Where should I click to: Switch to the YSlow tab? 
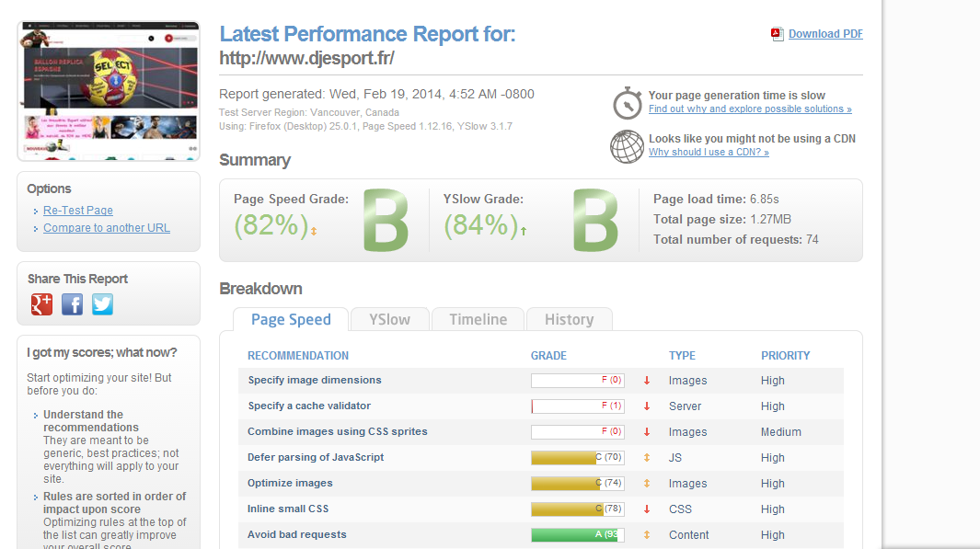click(389, 319)
